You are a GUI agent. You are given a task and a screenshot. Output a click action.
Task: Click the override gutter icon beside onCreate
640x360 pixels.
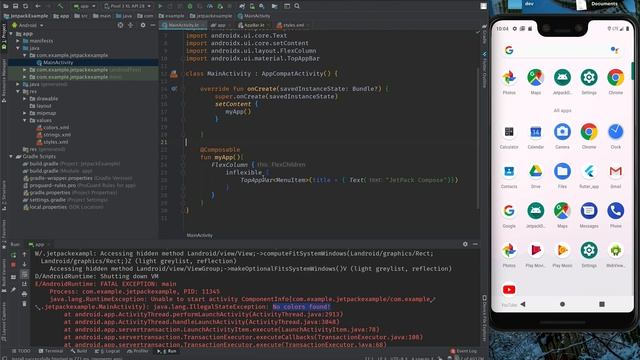[x=174, y=89]
